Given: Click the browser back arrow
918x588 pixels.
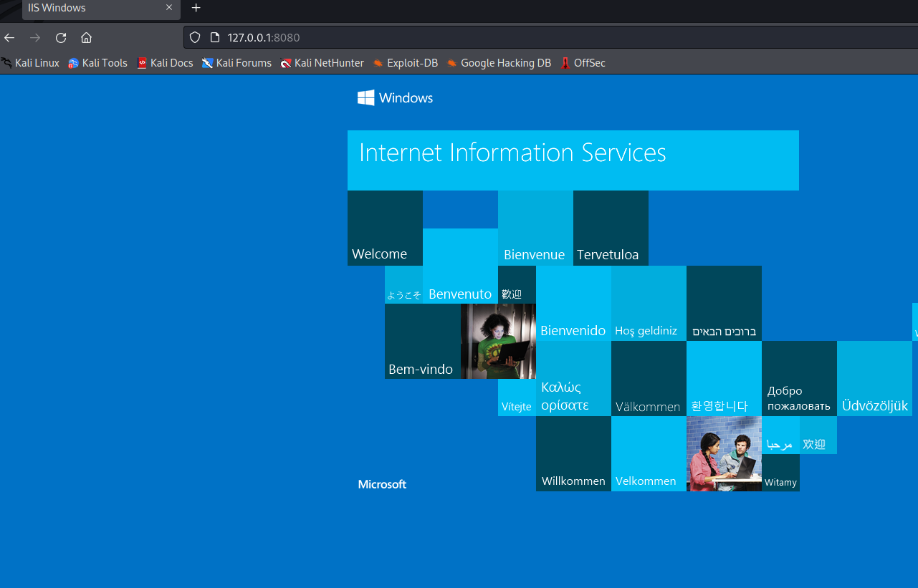Looking at the screenshot, I should [9, 38].
